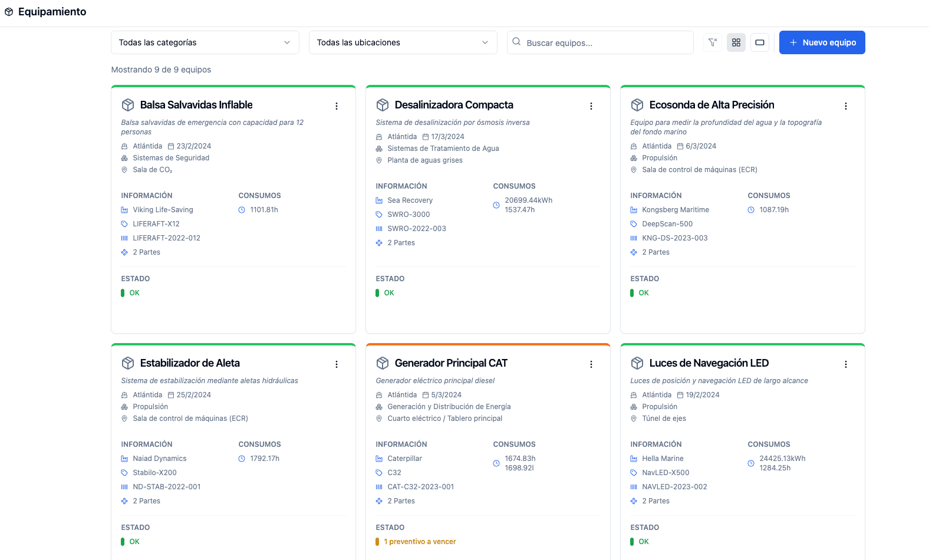929x560 pixels.
Task: Open three-dot menu on Generador Principal CAT
Action: 591,364
